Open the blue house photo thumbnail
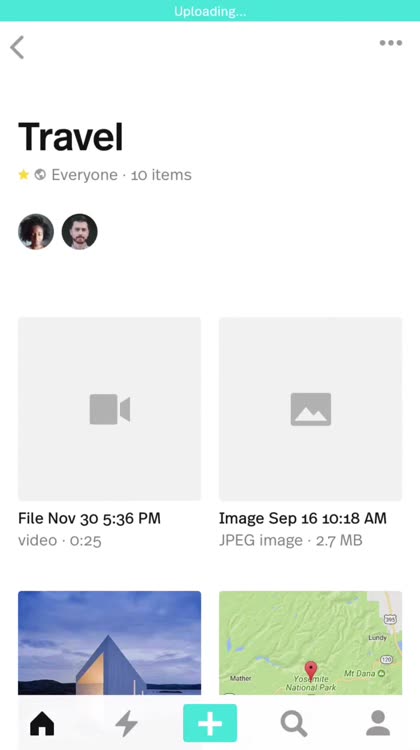Image resolution: width=420 pixels, height=750 pixels. pyautogui.click(x=110, y=643)
